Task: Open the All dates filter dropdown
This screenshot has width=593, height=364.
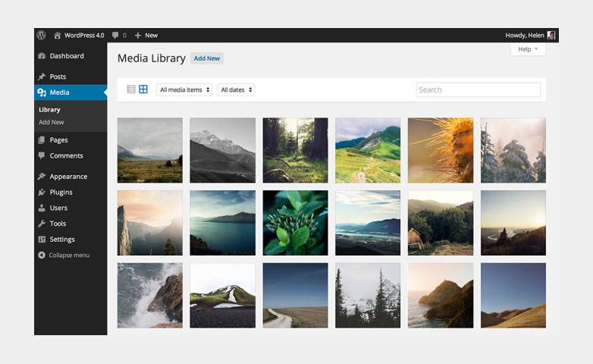Action: tap(236, 89)
